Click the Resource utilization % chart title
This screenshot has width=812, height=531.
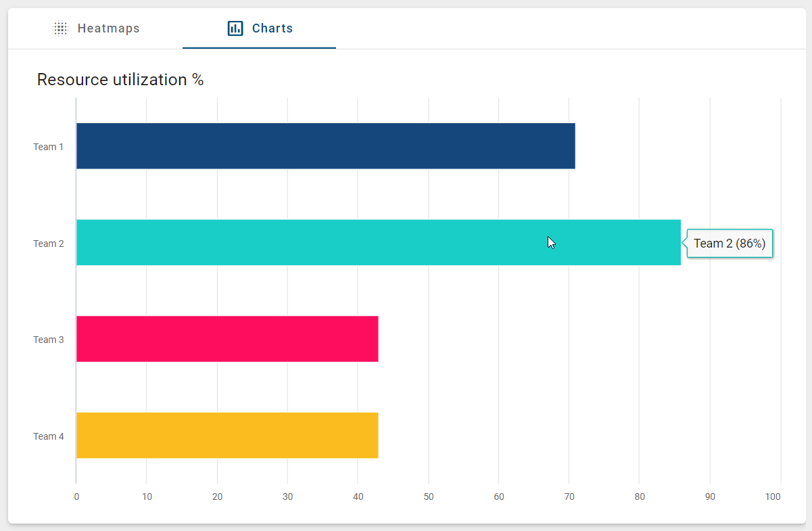click(120, 79)
